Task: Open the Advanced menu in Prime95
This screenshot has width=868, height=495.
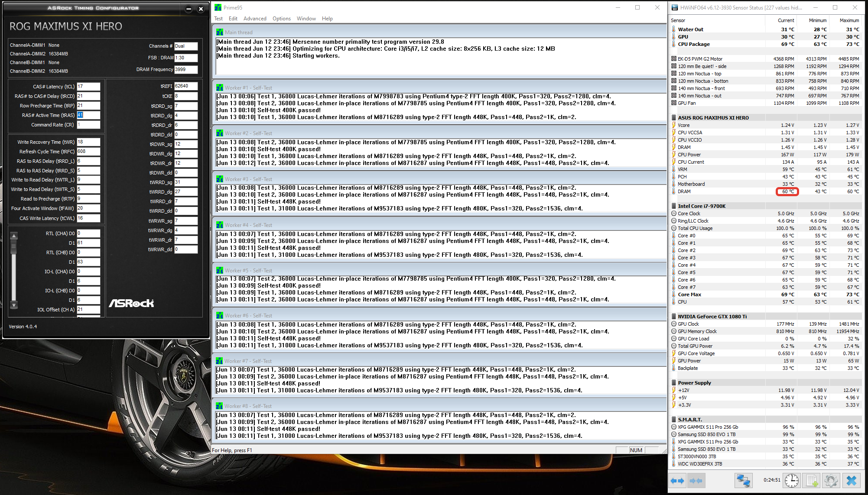Action: coord(255,19)
